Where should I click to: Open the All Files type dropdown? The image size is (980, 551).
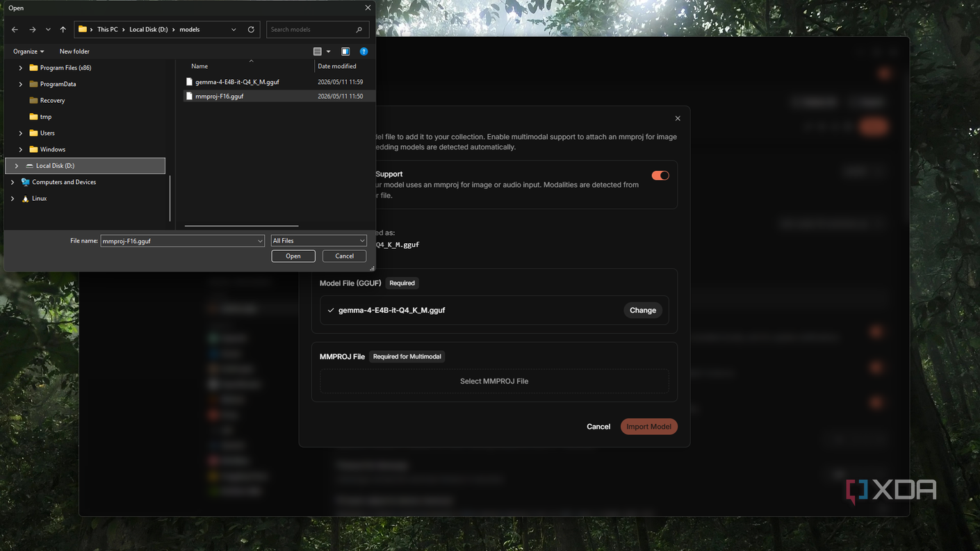pyautogui.click(x=318, y=241)
